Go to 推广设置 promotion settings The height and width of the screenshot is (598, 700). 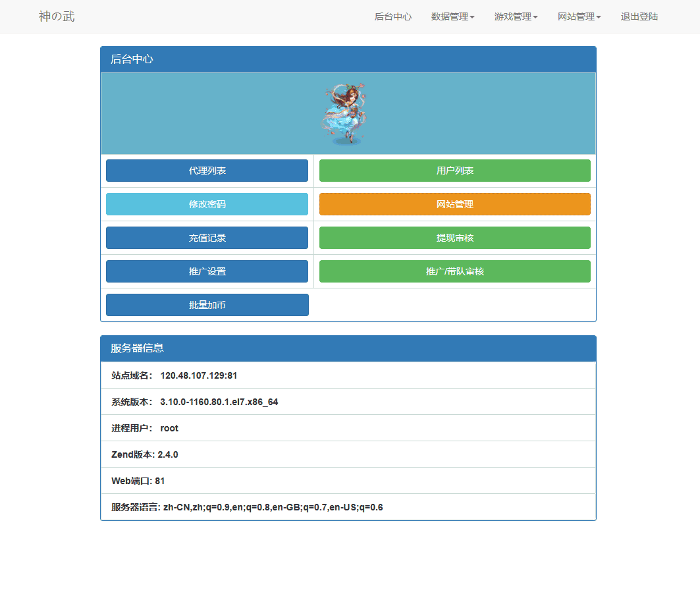[x=207, y=271]
